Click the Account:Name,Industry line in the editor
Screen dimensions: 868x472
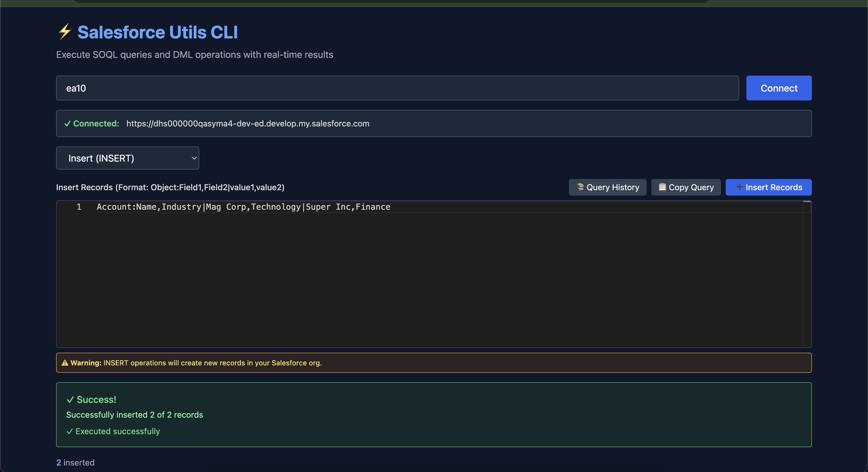(243, 207)
